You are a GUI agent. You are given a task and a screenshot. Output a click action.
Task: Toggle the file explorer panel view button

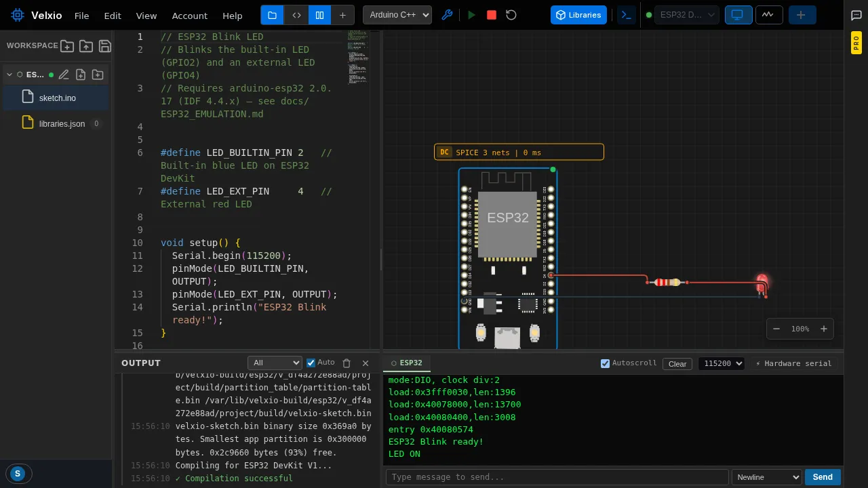tap(272, 15)
